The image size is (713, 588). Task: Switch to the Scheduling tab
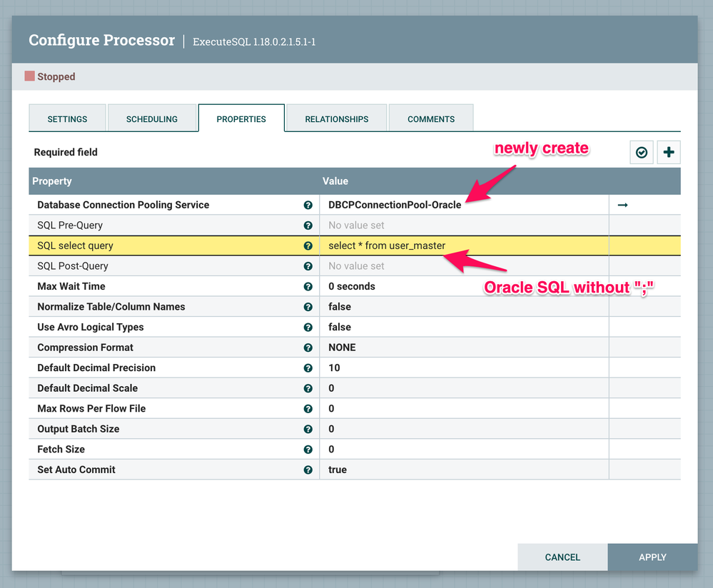(152, 118)
